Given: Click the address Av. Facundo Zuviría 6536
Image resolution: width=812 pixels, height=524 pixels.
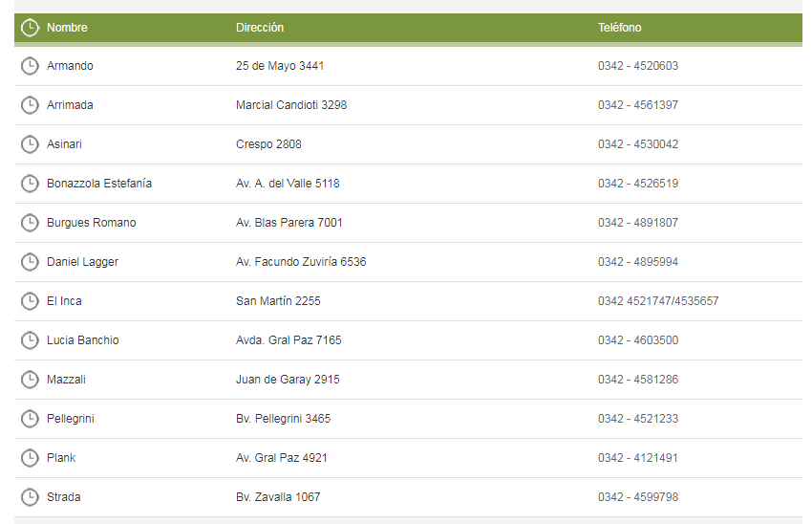Looking at the screenshot, I should click(x=301, y=262).
